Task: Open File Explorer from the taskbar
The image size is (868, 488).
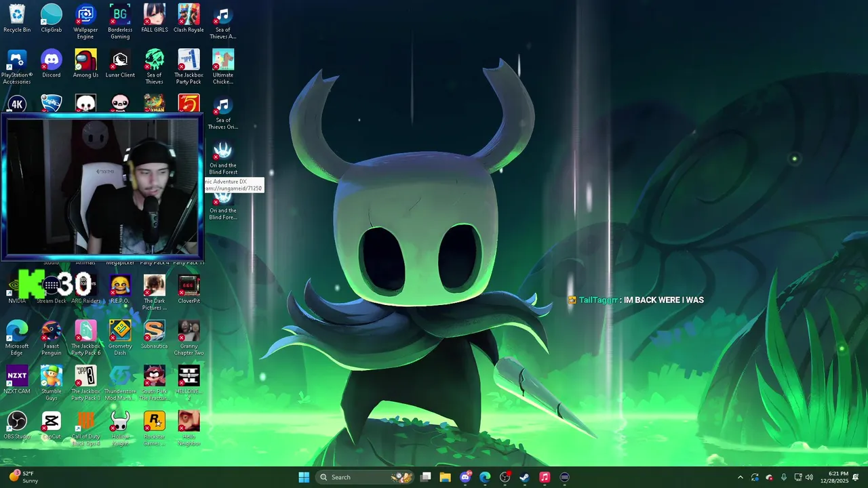Action: 446,477
